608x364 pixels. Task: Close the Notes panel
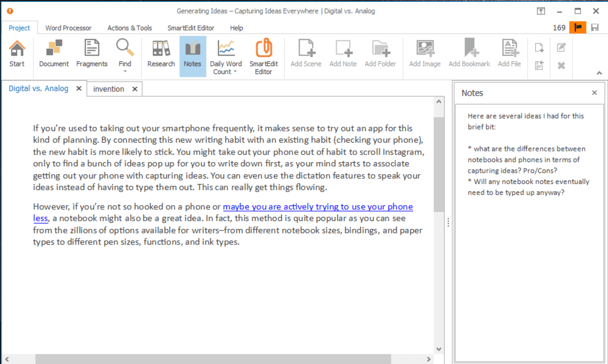(x=595, y=93)
